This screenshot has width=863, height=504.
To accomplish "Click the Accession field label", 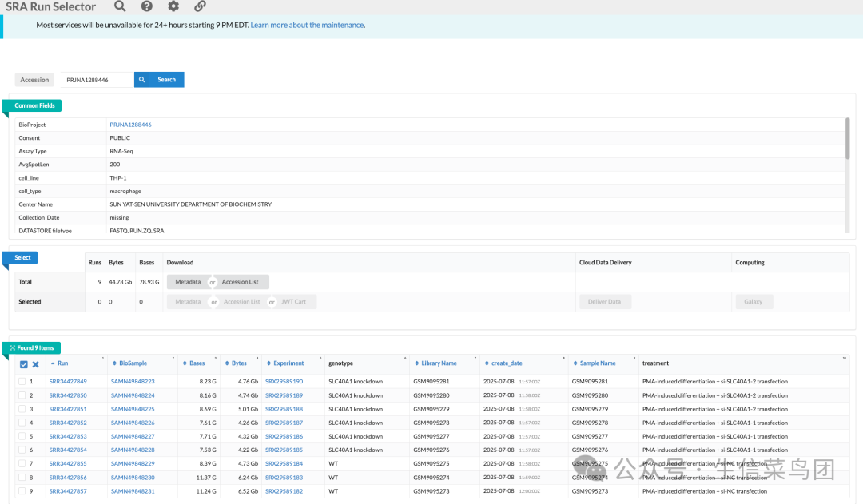I will click(x=34, y=80).
